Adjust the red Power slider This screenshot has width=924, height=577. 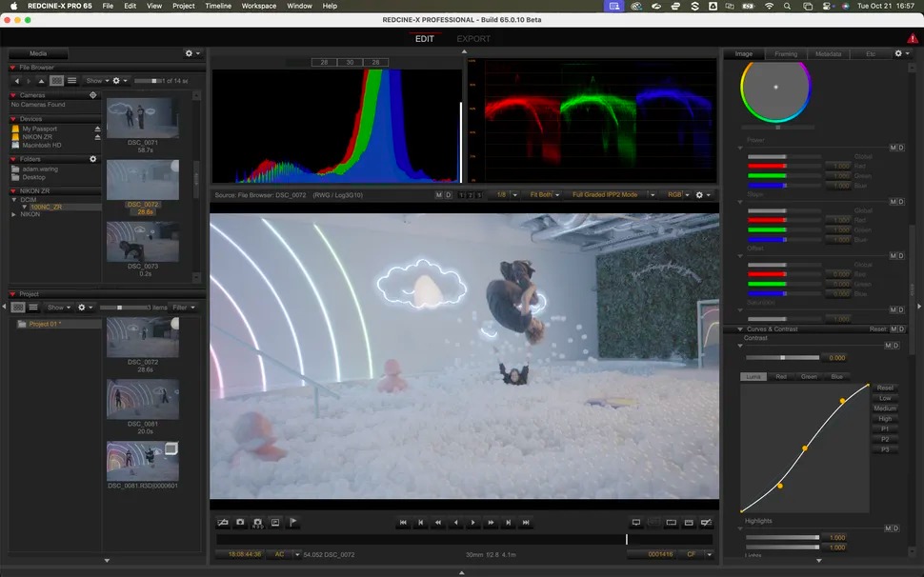pyautogui.click(x=785, y=166)
